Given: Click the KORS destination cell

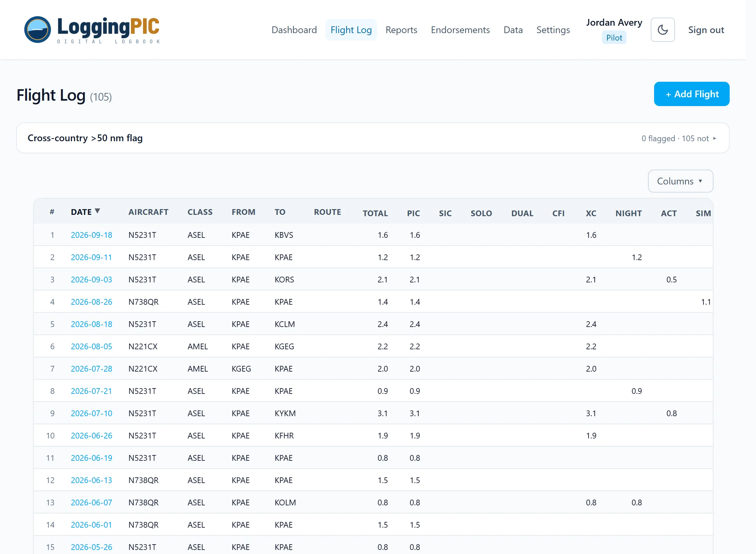Looking at the screenshot, I should pyautogui.click(x=284, y=279).
